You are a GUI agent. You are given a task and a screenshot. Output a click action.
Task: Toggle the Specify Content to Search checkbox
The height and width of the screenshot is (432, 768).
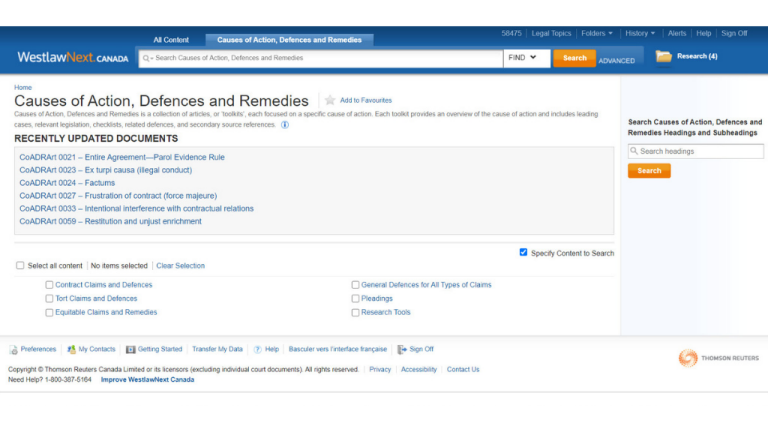tap(523, 252)
